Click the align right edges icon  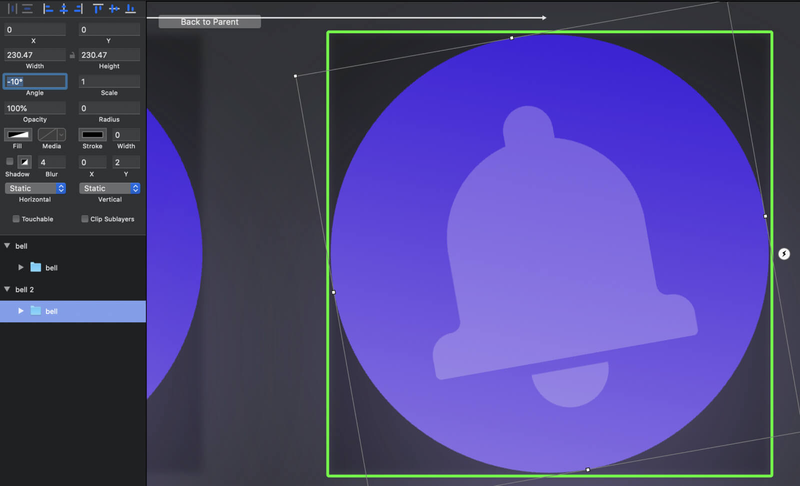[x=78, y=8]
